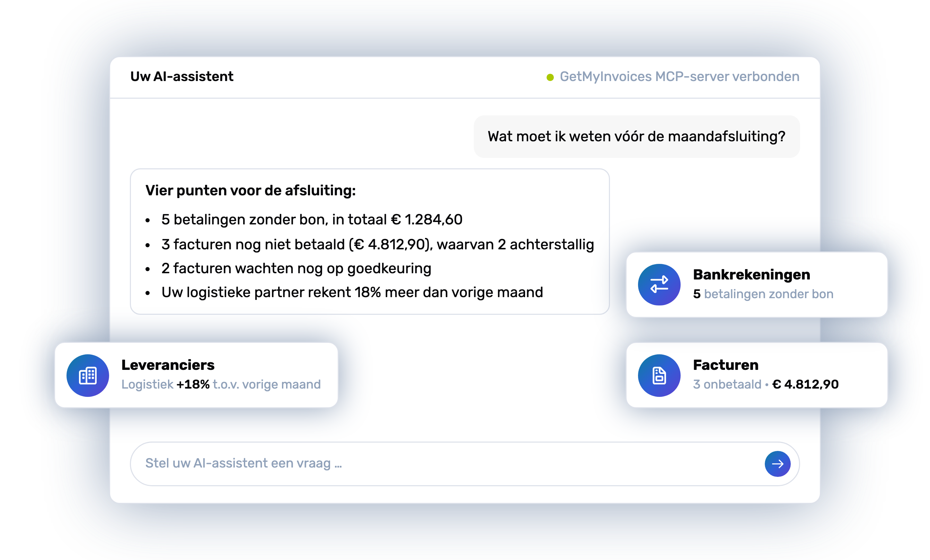930x560 pixels.
Task: Click the Bankrekeningen transfer arrows icon
Action: [x=659, y=285]
